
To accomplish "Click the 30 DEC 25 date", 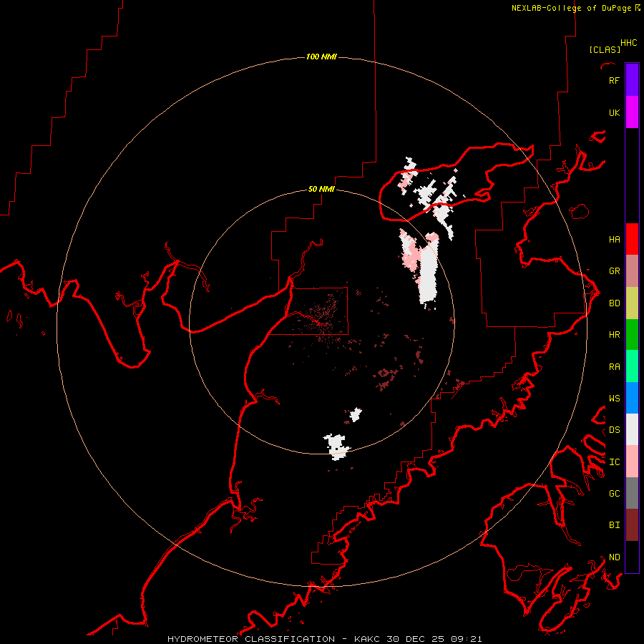I will [415, 639].
